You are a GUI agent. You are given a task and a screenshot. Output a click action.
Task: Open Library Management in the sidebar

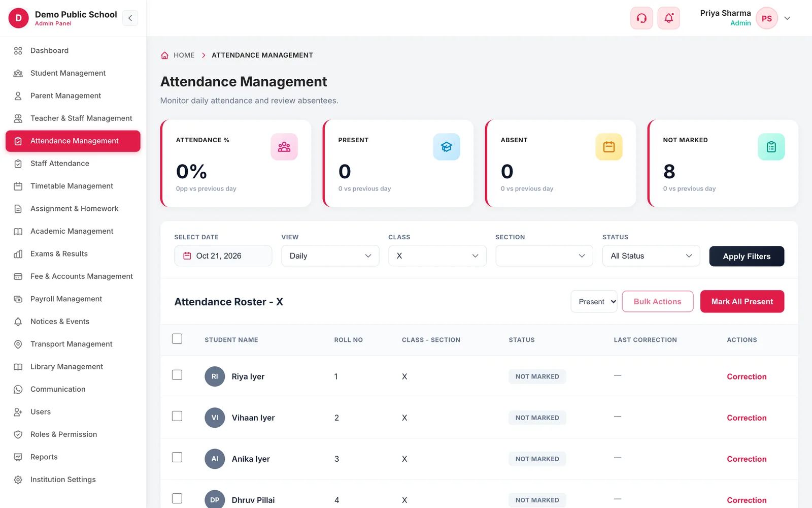coord(73,367)
